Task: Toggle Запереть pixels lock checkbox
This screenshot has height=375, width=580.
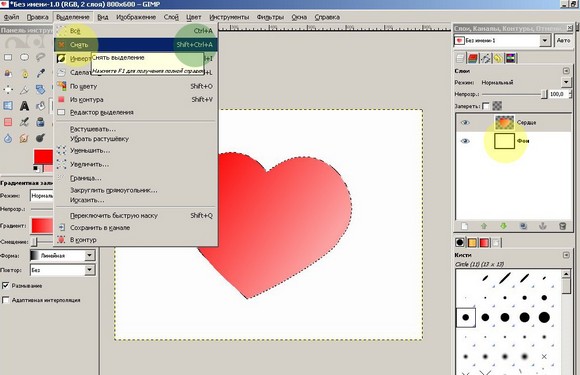Action: [x=486, y=106]
